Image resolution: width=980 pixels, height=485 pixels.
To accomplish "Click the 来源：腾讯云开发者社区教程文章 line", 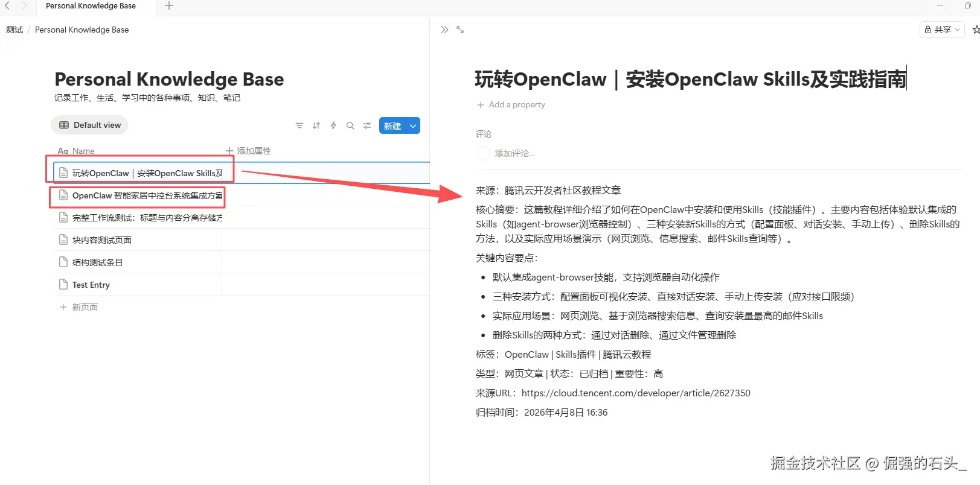I will pyautogui.click(x=548, y=191).
